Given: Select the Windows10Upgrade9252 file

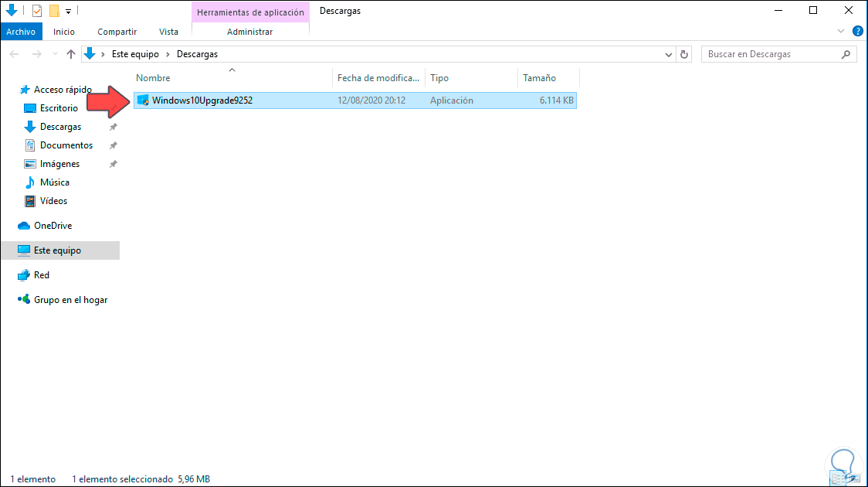Looking at the screenshot, I should point(354,100).
